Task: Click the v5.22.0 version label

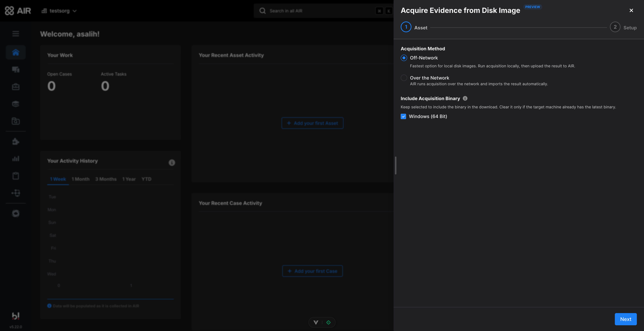Action: pos(16,327)
